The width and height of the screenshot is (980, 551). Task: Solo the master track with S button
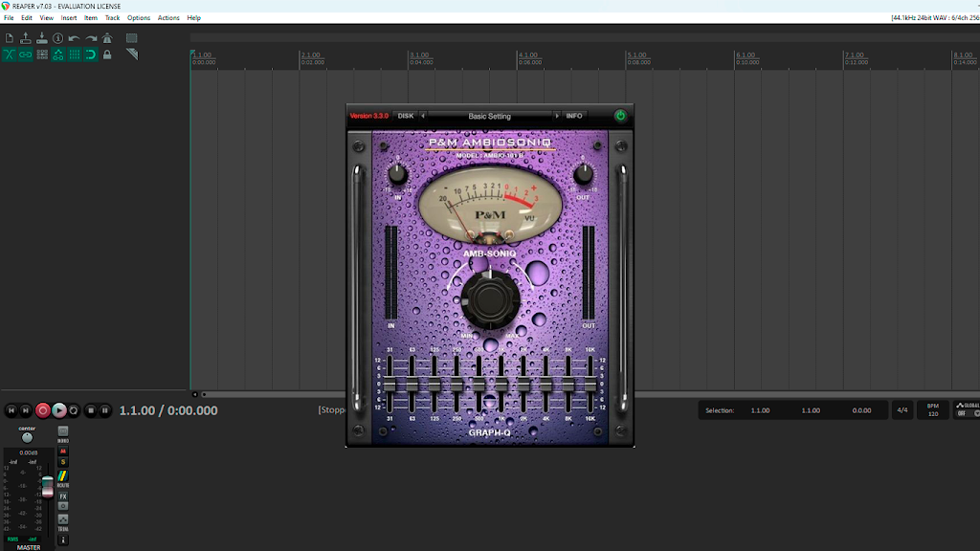coord(63,462)
